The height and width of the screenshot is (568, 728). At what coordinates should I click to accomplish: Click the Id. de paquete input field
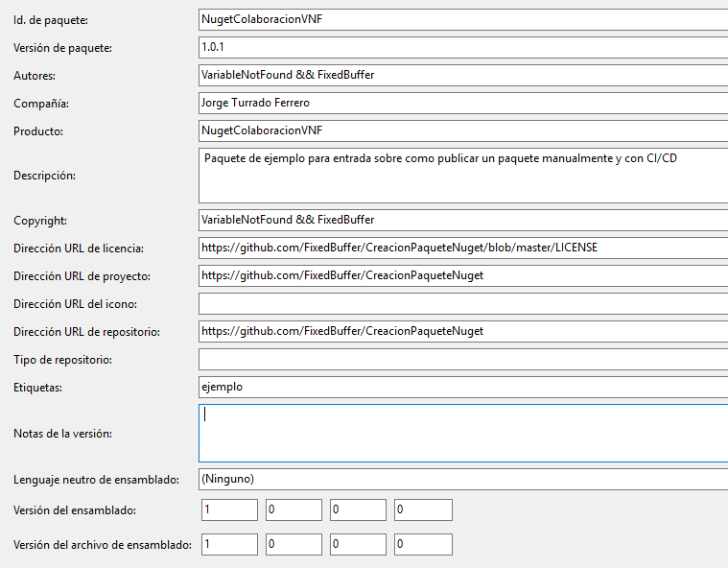click(x=463, y=19)
